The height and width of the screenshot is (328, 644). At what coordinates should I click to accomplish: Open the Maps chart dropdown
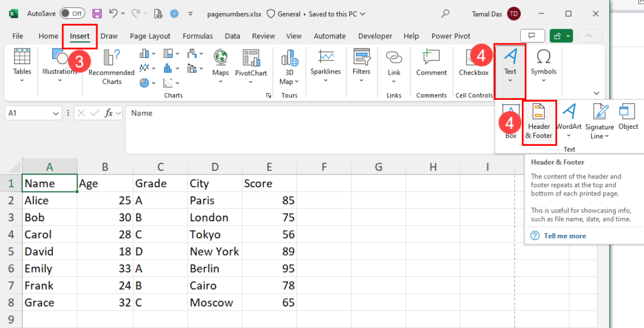pyautogui.click(x=221, y=82)
